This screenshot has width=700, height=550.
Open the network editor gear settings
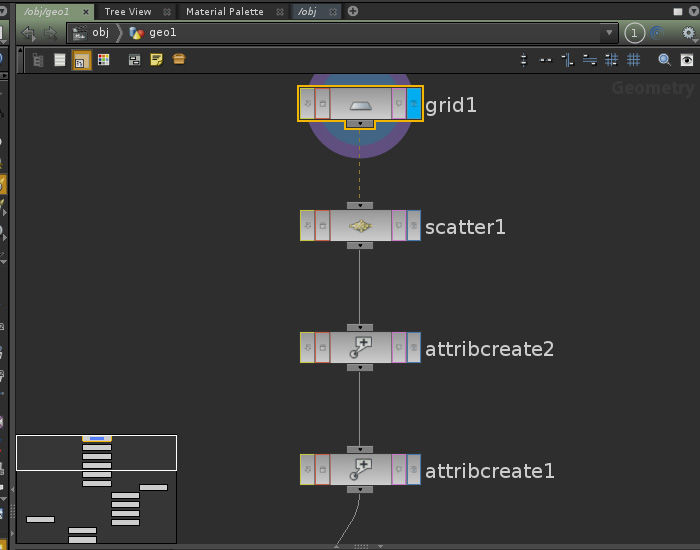pyautogui.click(x=688, y=33)
